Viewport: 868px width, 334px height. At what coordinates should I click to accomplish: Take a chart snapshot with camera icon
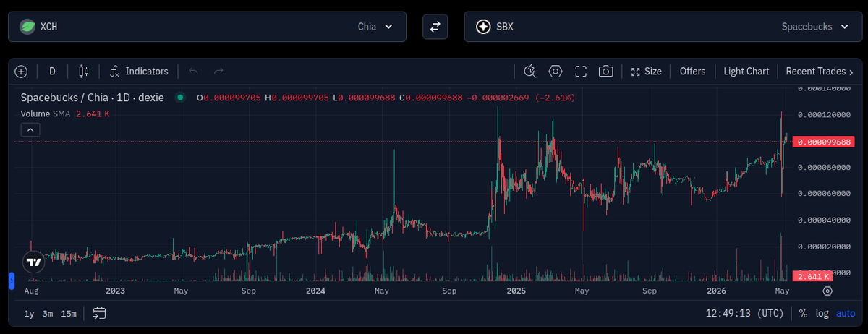606,71
